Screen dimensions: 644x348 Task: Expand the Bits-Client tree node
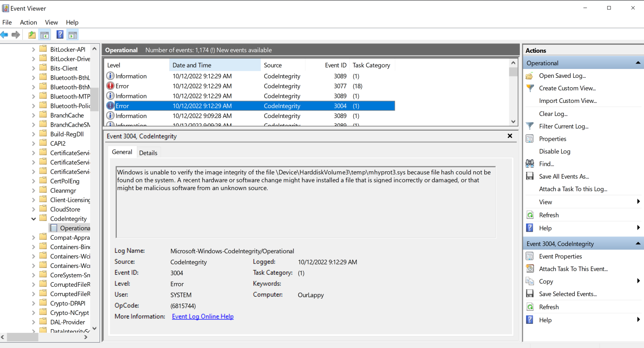pos(34,68)
